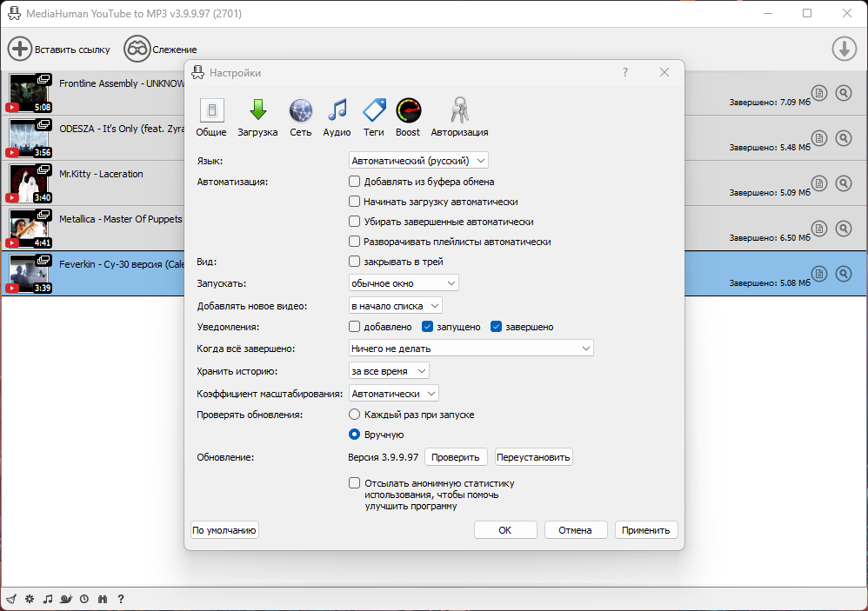Click the Переустановить button
868x611 pixels.
[533, 457]
